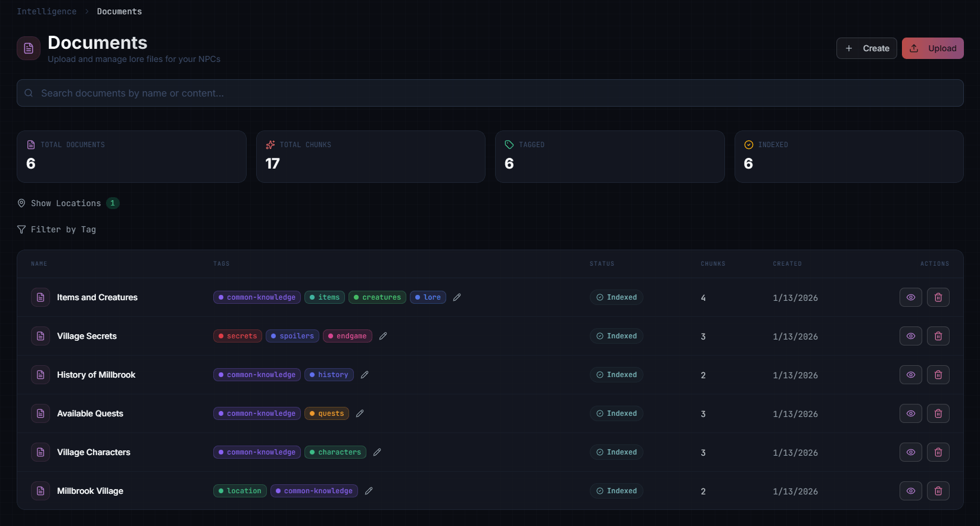Preview Available Quests with eye icon

(x=910, y=413)
